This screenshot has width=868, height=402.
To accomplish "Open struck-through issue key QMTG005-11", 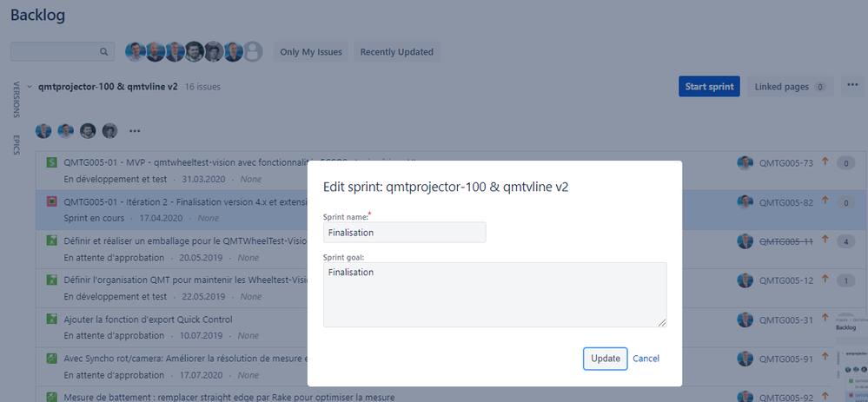I will (786, 241).
